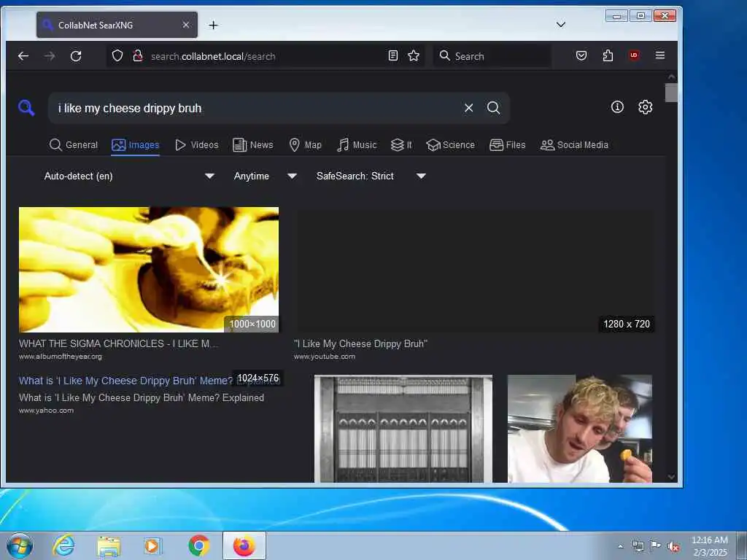Click the browser Back arrow
747x560 pixels.
click(x=23, y=56)
